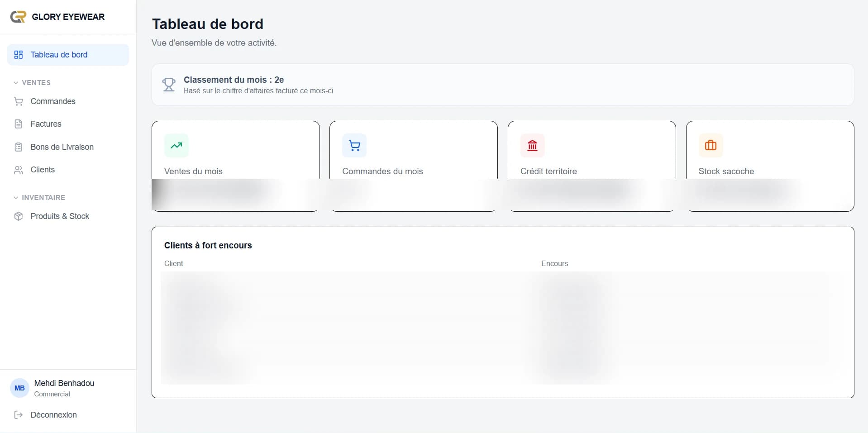Click the orange briefcase icon on Stock sacoche
This screenshot has width=868, height=433.
pyautogui.click(x=711, y=145)
